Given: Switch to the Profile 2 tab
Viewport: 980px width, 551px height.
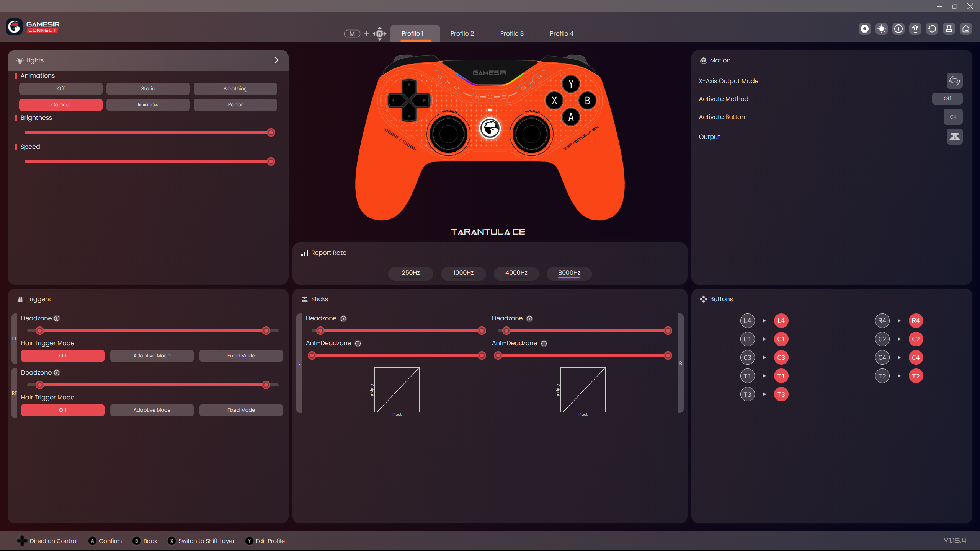Looking at the screenshot, I should coord(462,34).
